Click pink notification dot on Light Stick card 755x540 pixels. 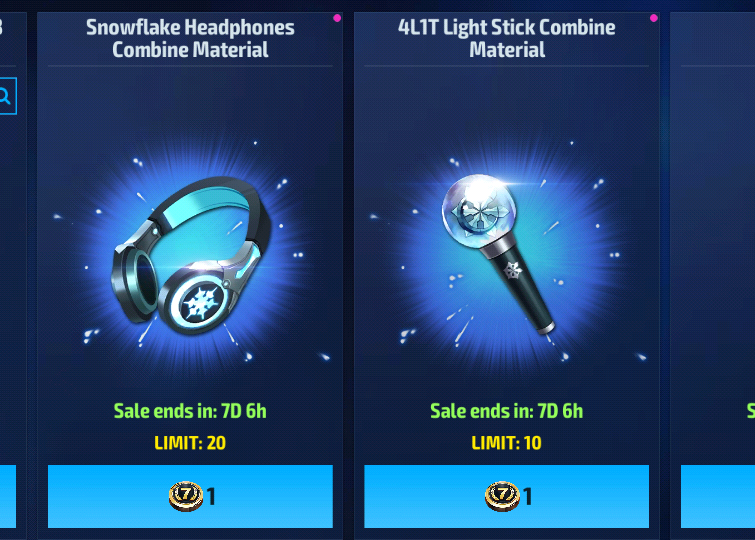(x=653, y=18)
